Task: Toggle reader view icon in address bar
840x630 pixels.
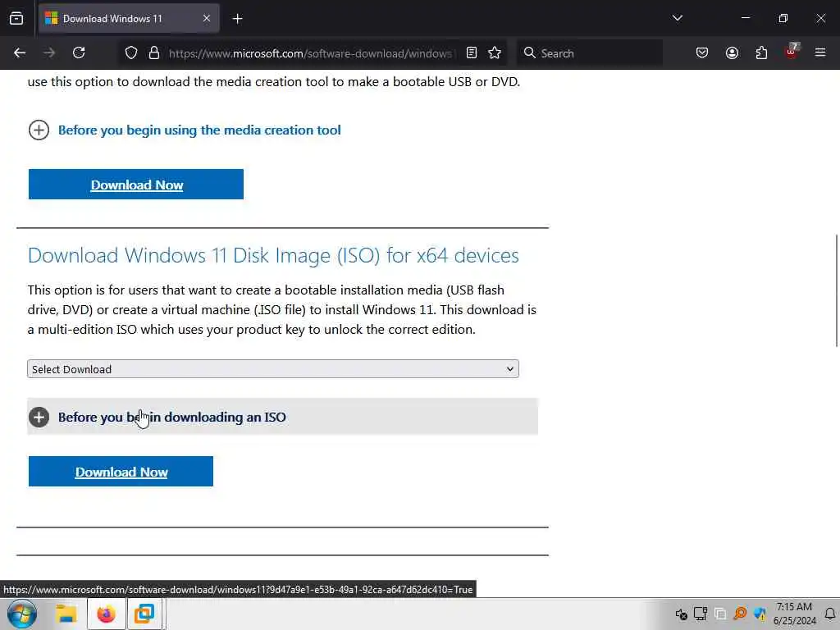Action: [x=472, y=52]
